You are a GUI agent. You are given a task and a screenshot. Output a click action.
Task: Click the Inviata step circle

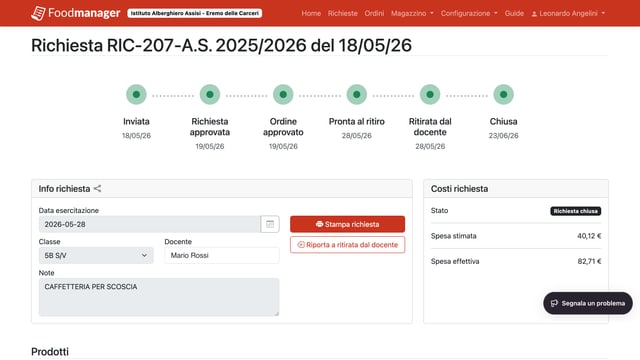coord(136,95)
